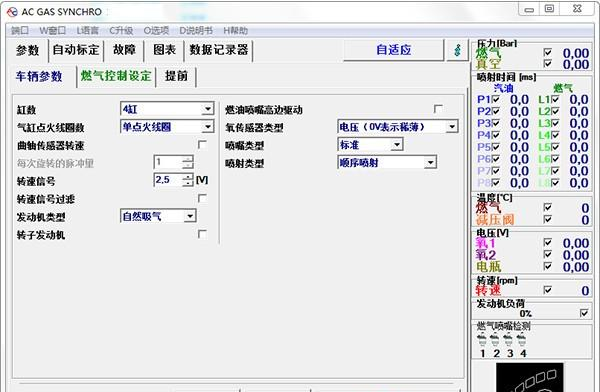Toggle the P4 petrol injection checkbox
The image size is (600, 392).
click(x=496, y=135)
